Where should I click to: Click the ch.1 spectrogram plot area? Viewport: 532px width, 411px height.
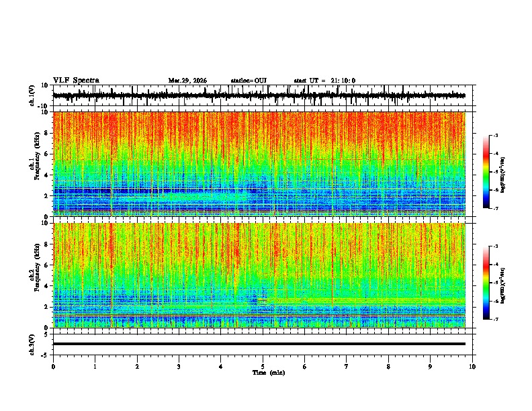(259, 164)
